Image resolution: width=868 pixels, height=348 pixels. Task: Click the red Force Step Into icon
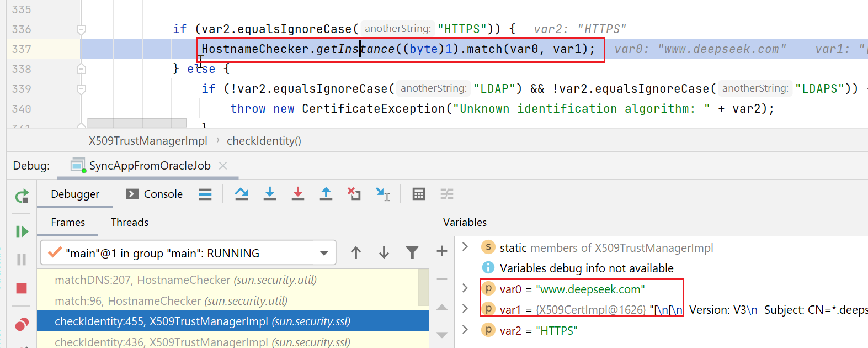tap(298, 194)
